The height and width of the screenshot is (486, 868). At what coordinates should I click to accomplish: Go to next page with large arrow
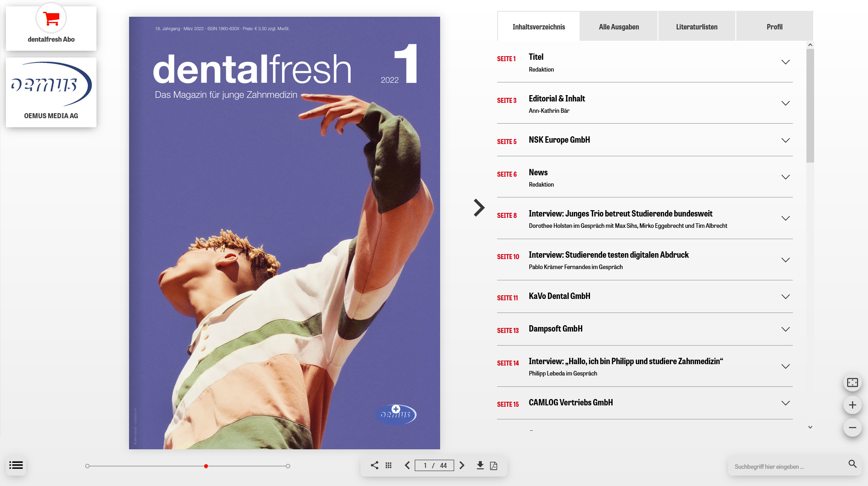[479, 207]
